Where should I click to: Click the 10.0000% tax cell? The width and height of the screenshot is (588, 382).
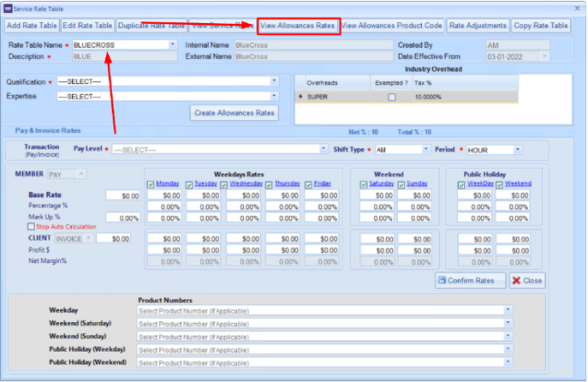[465, 97]
